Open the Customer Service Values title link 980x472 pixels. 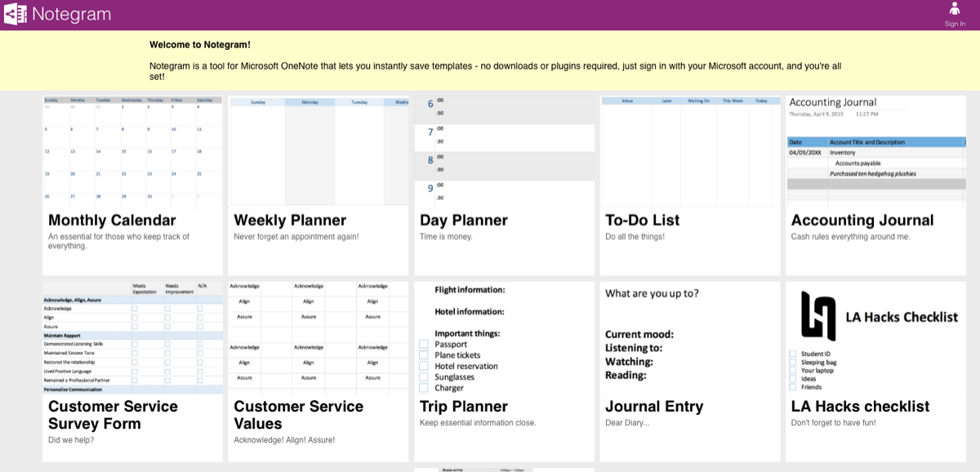click(x=299, y=415)
